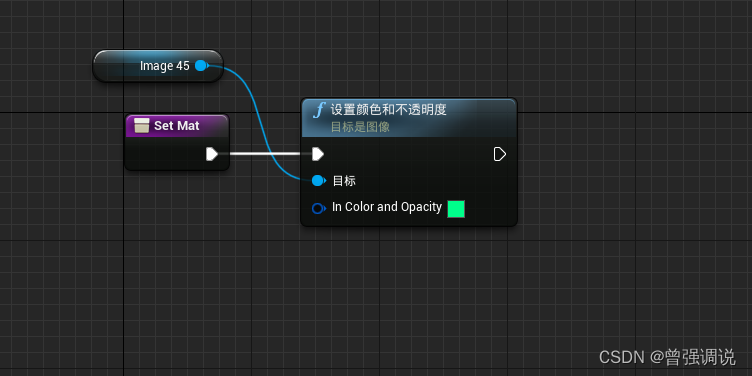Click the In Color and Opacity label
752x376 pixels.
[387, 207]
